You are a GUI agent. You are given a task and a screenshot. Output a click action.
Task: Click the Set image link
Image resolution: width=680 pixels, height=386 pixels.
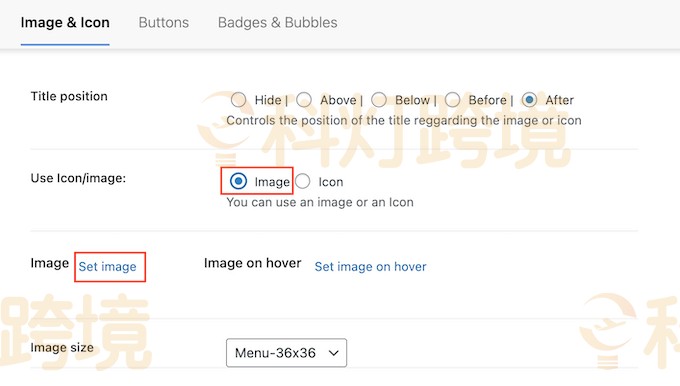click(x=107, y=266)
